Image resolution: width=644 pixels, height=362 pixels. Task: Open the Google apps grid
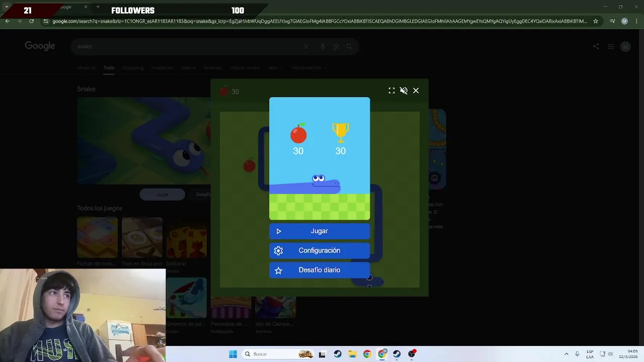pyautogui.click(x=611, y=47)
